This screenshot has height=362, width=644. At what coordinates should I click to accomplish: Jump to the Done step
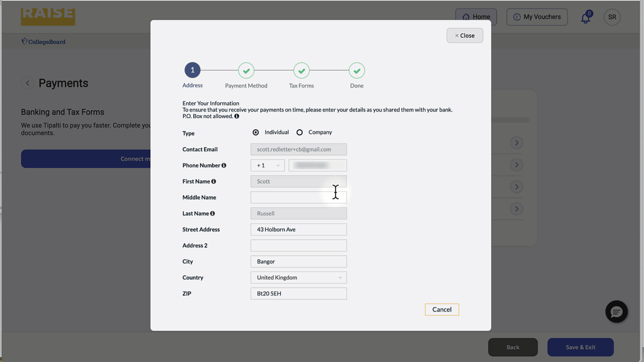point(356,71)
